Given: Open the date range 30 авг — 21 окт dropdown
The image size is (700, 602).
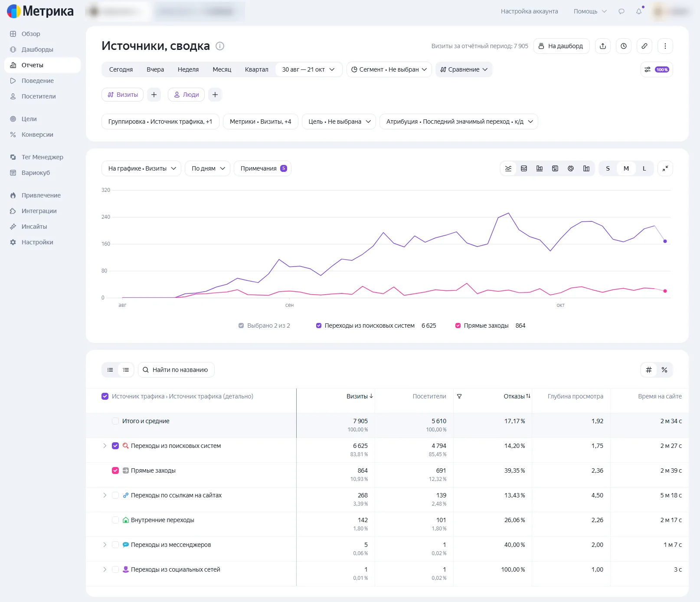Looking at the screenshot, I should (308, 69).
